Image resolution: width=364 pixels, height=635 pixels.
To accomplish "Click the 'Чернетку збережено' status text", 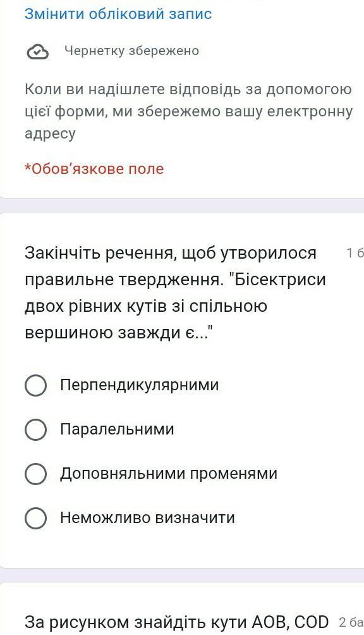I will coord(132,51).
